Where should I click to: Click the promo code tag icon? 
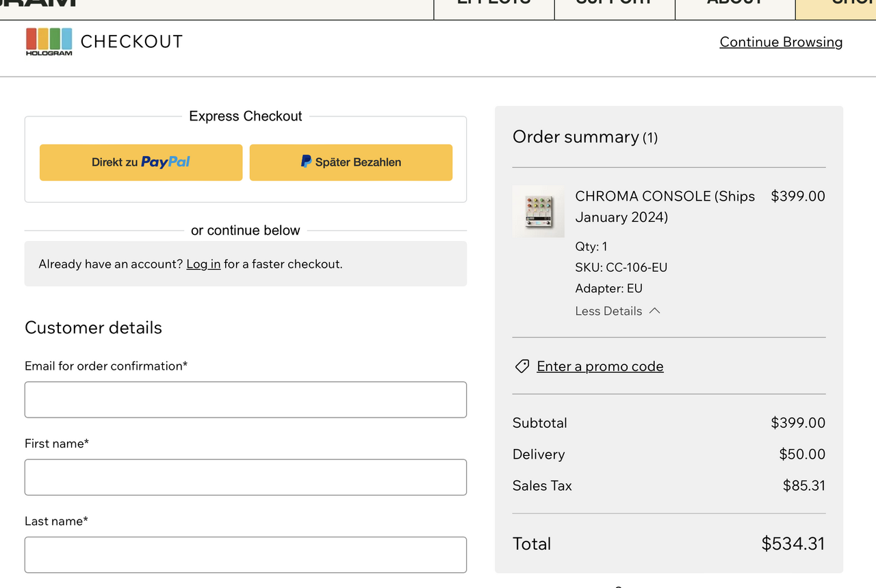522,366
